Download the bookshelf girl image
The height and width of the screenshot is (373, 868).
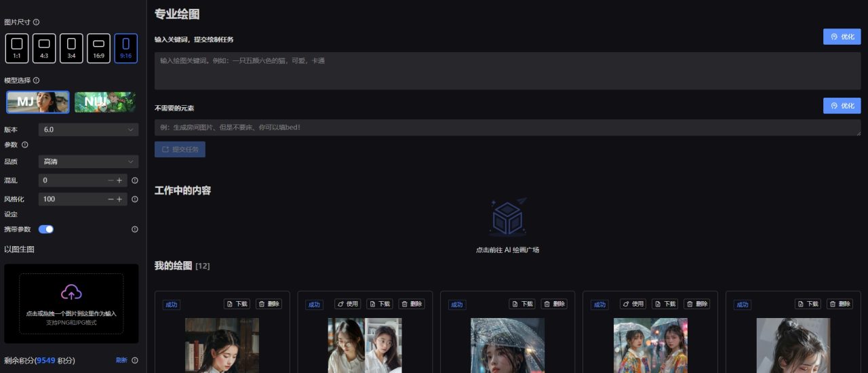(x=238, y=304)
